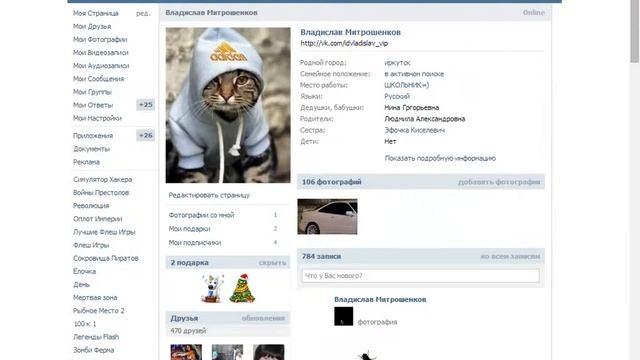The height and width of the screenshot is (360, 640).
Task: Open the middle friend avatar thumbnail
Action: (227, 352)
